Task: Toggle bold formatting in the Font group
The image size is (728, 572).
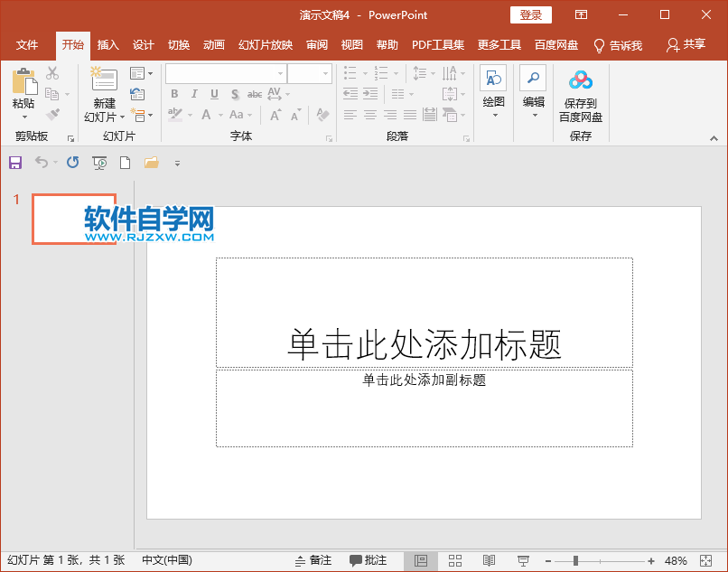Action: (x=174, y=94)
